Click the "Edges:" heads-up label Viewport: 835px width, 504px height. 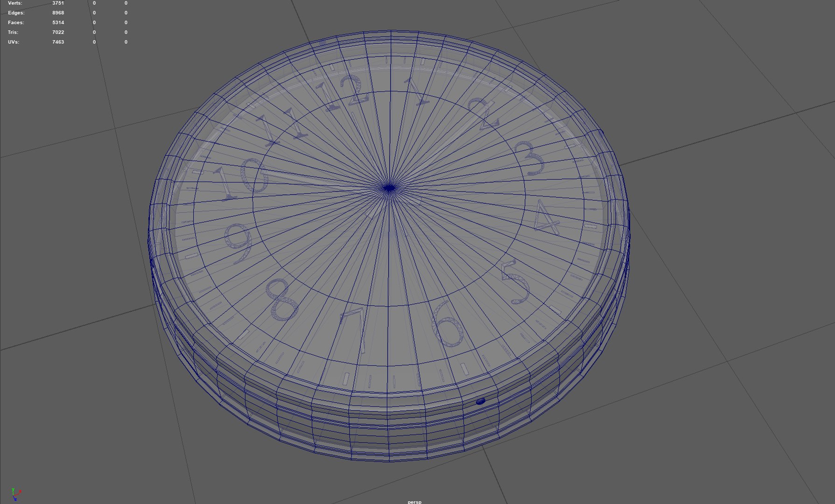[16, 13]
